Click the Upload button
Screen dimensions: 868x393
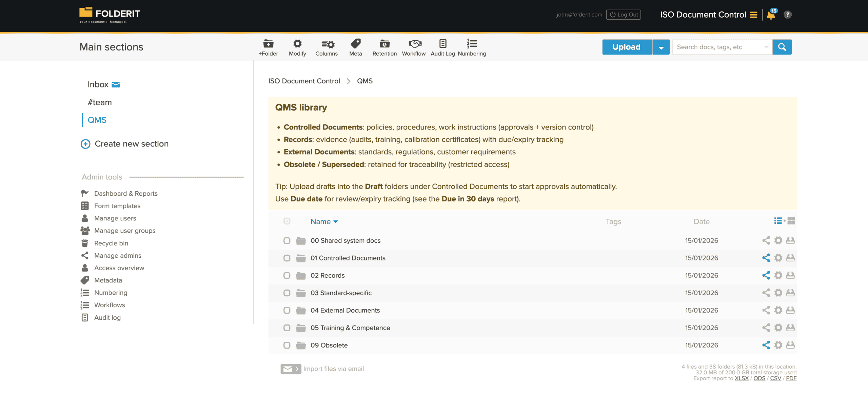626,47
